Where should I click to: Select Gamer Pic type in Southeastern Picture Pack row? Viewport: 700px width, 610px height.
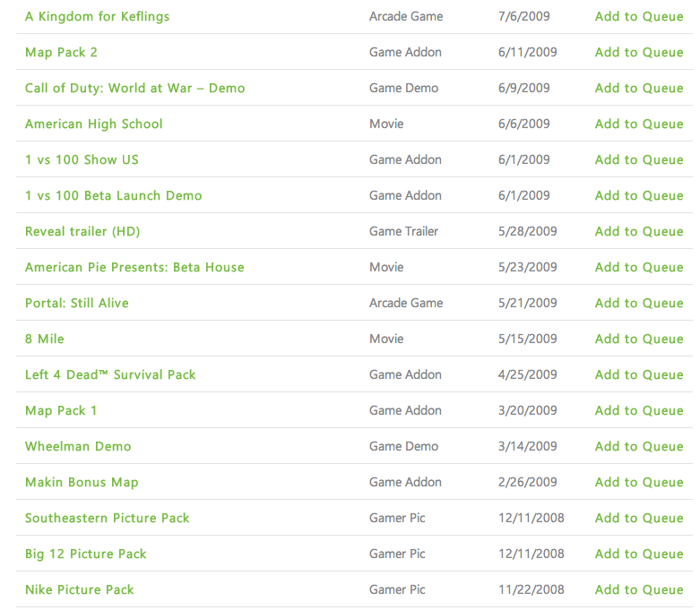pyautogui.click(x=397, y=518)
